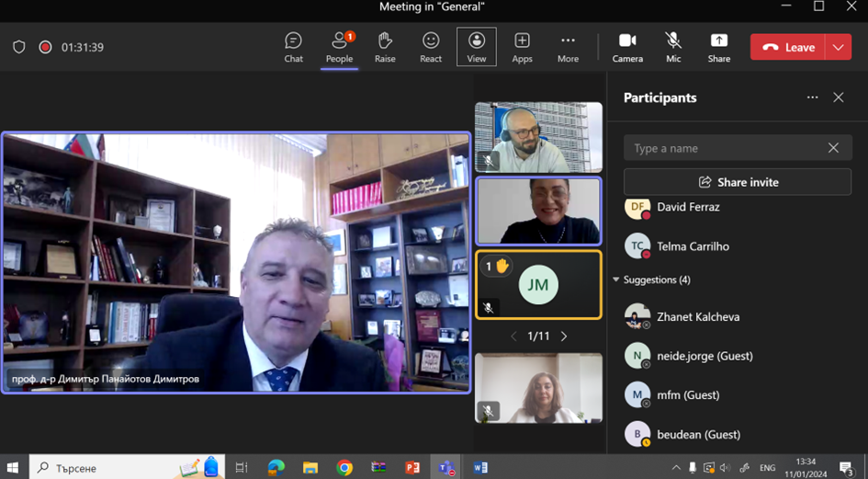
Task: Open Participants panel more options ellipsis
Action: point(812,97)
